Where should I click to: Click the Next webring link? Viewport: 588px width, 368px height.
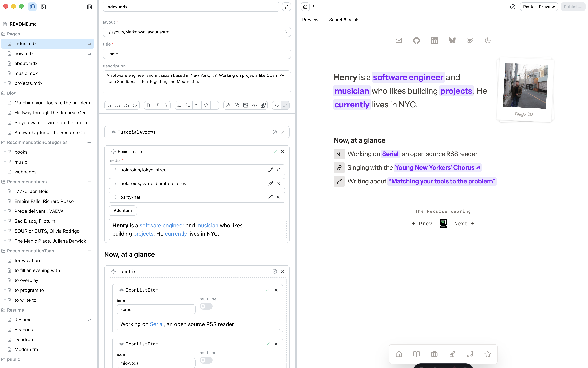pyautogui.click(x=464, y=224)
